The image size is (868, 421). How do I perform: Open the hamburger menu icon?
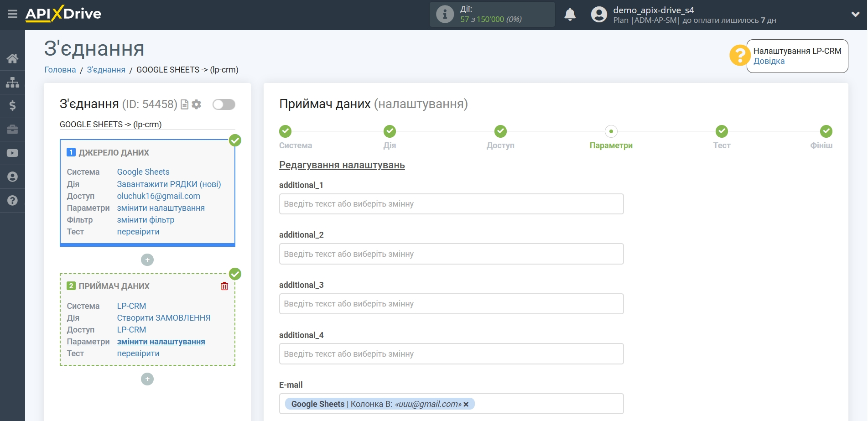pyautogui.click(x=12, y=14)
